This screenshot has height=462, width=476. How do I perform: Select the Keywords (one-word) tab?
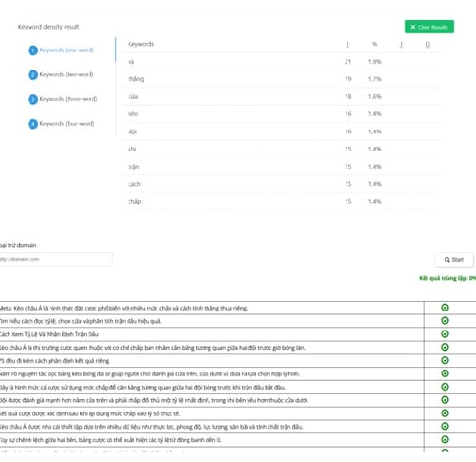(61, 50)
